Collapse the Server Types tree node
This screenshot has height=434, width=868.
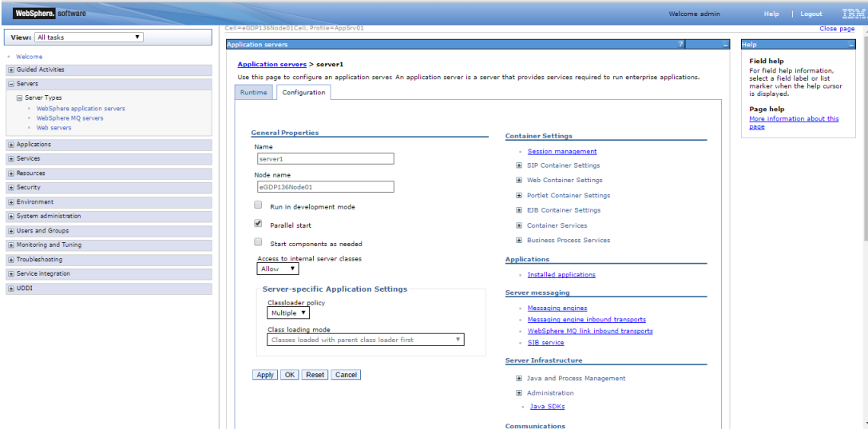pos(20,98)
